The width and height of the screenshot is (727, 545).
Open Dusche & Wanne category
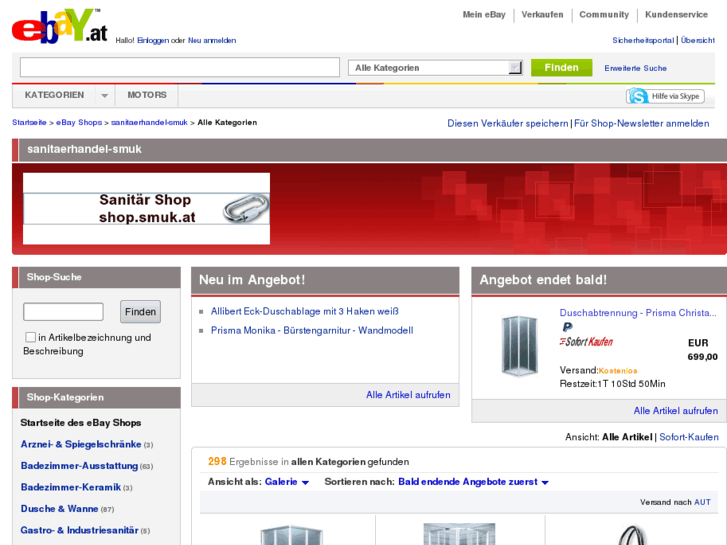pos(59,509)
